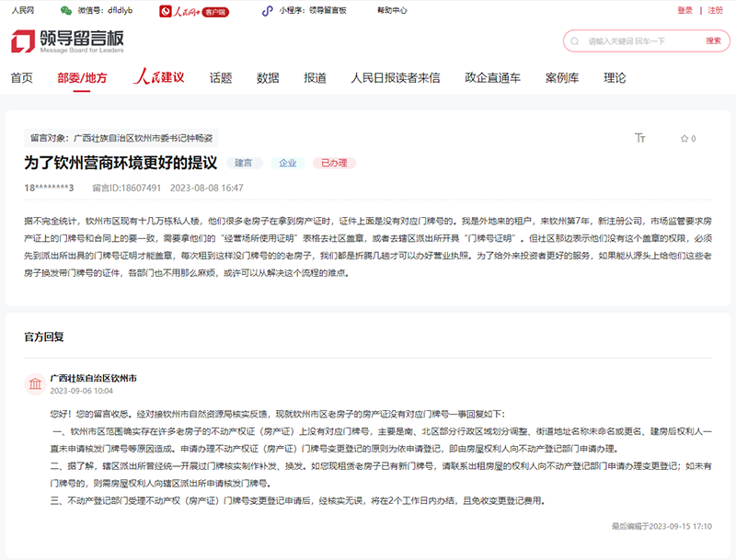Click inside the keyword search input field

pos(626,41)
